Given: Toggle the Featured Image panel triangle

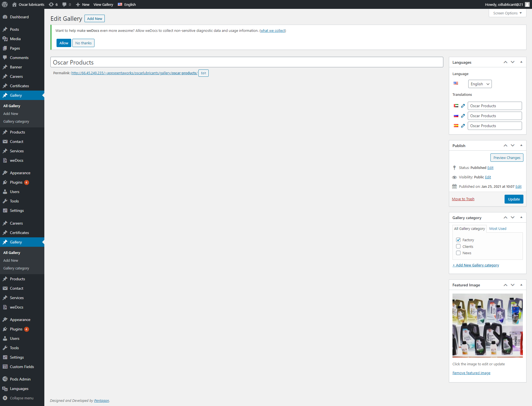Looking at the screenshot, I should tap(521, 285).
